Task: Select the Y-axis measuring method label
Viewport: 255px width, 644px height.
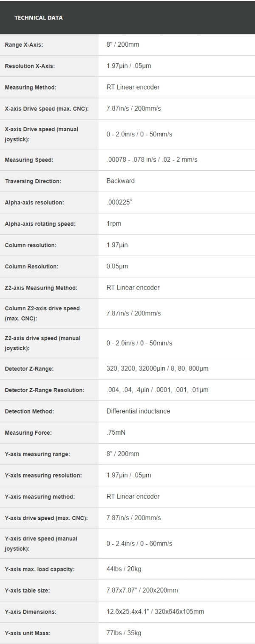Action: click(x=39, y=497)
